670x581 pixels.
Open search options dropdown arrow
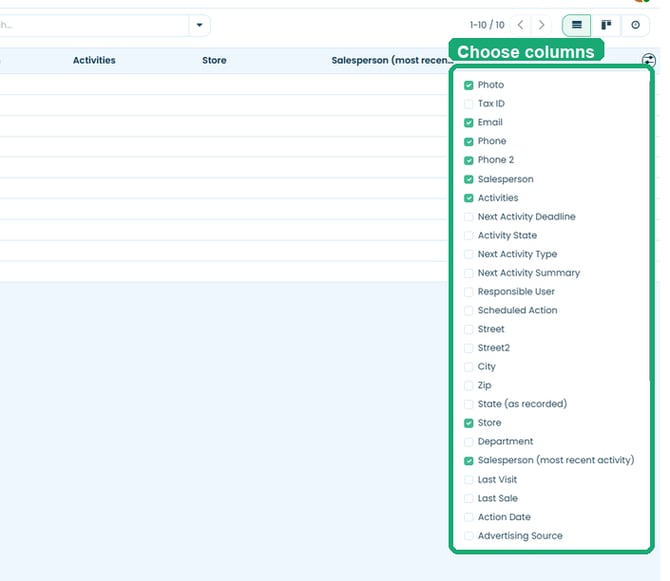tap(199, 25)
